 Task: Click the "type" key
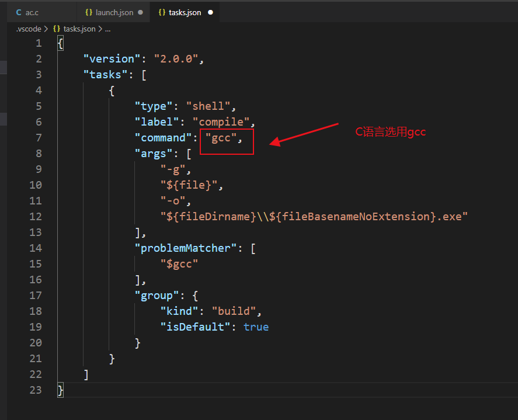pyautogui.click(x=154, y=106)
